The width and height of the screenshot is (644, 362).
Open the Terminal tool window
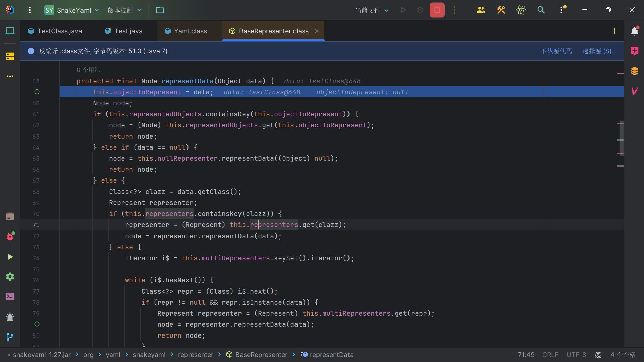10,297
